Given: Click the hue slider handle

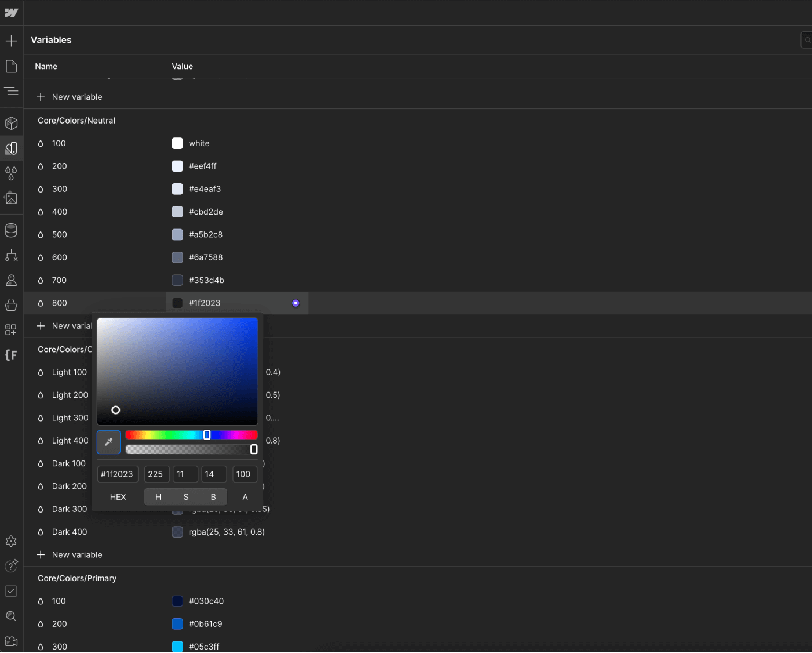Looking at the screenshot, I should point(207,435).
